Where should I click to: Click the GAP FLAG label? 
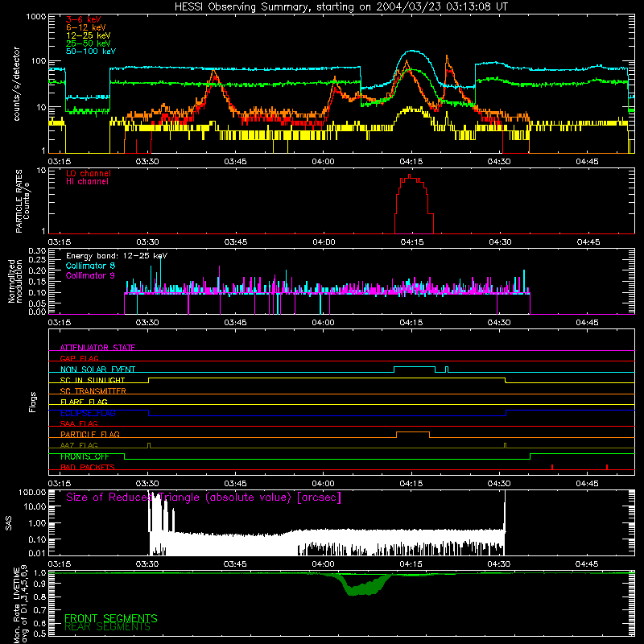[79, 358]
